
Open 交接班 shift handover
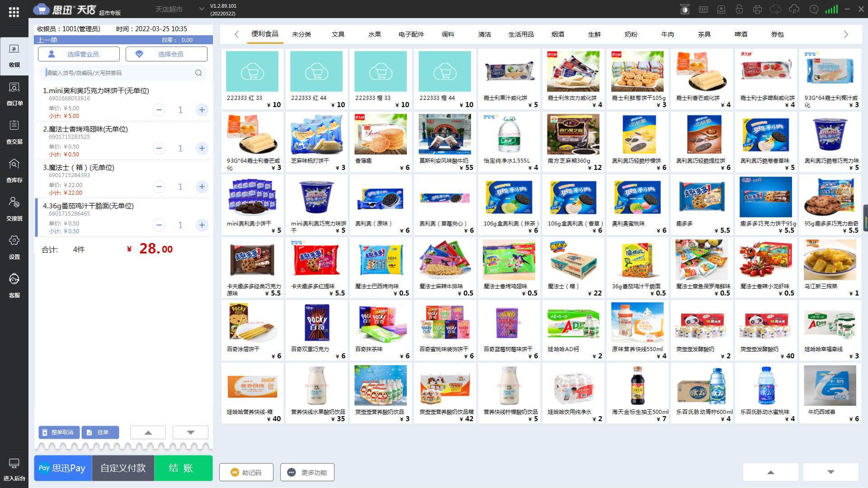pyautogui.click(x=14, y=209)
